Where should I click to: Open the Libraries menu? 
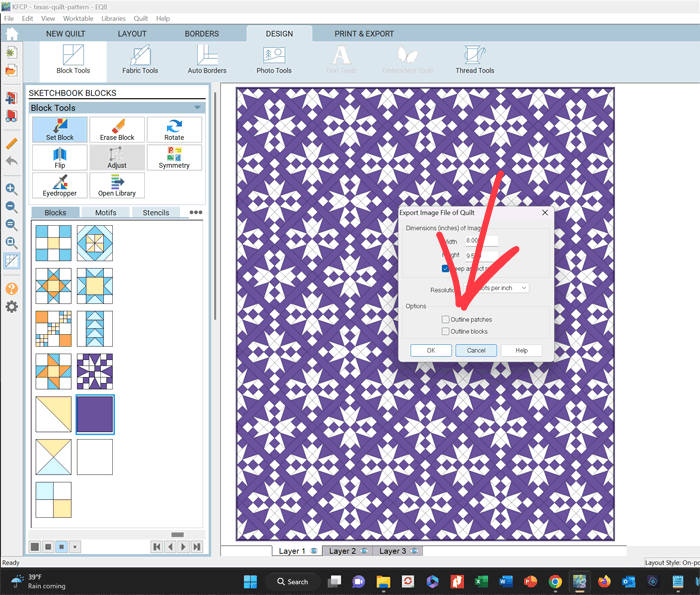click(x=113, y=19)
